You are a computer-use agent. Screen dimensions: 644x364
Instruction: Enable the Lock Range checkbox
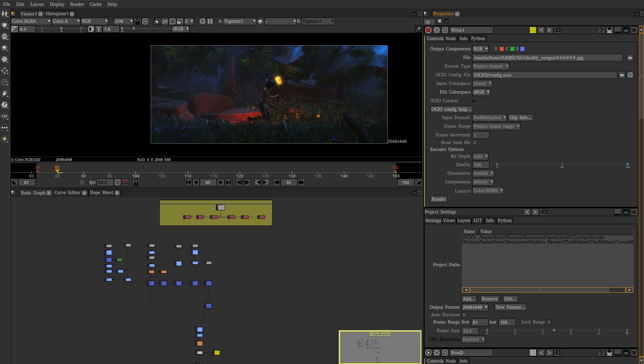[549, 322]
